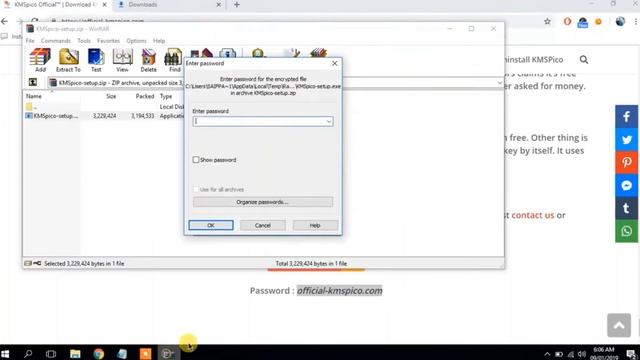Viewport: 640px width, 360px height.
Task: Click the WinRAR taskbar icon
Action: point(167,354)
